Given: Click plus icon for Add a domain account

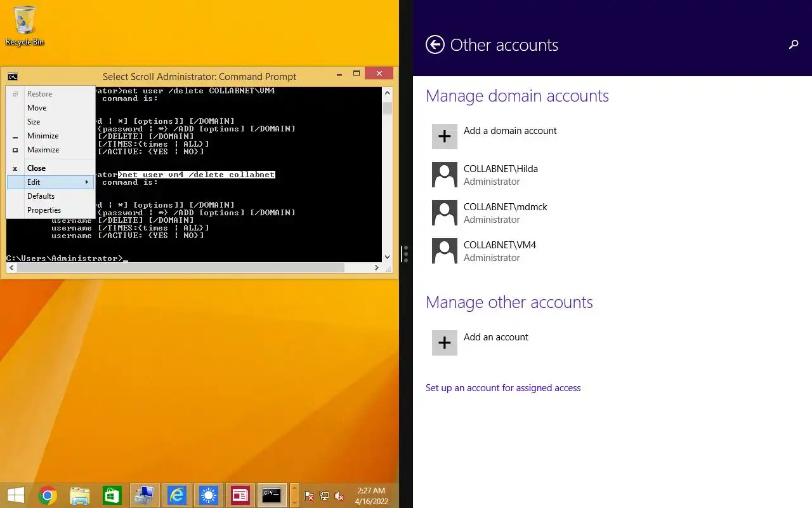Looking at the screenshot, I should 445,137.
